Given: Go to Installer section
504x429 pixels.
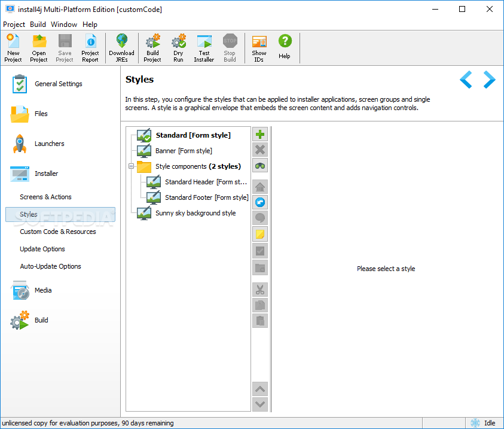Looking at the screenshot, I should click(34, 174).
